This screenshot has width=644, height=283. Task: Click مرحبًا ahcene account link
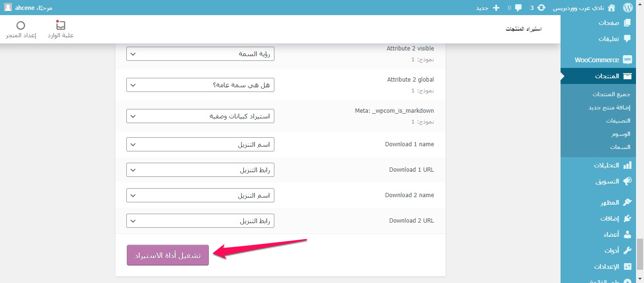coord(33,8)
